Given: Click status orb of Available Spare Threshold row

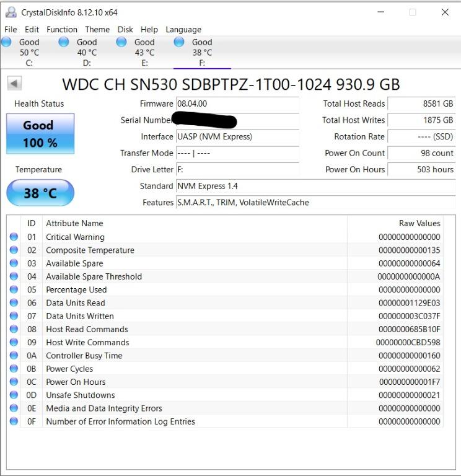Looking at the screenshot, I should coord(14,276).
